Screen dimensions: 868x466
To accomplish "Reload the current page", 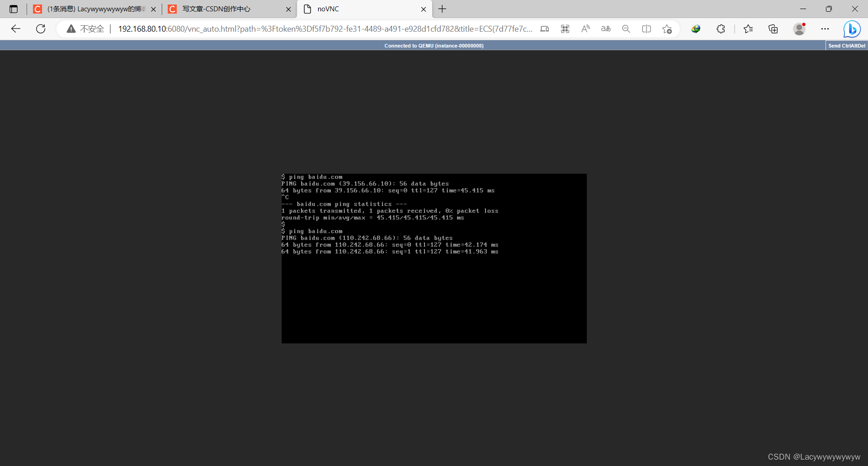I will click(x=41, y=29).
